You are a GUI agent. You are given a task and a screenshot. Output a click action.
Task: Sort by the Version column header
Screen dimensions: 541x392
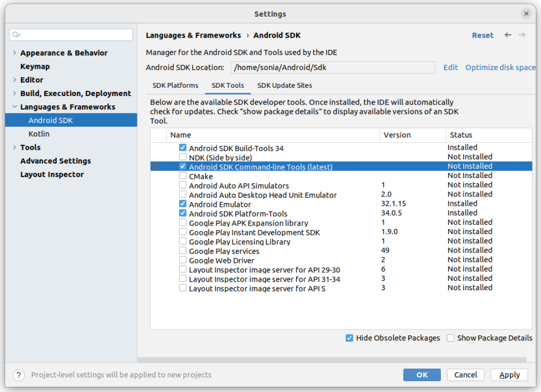(x=413, y=135)
